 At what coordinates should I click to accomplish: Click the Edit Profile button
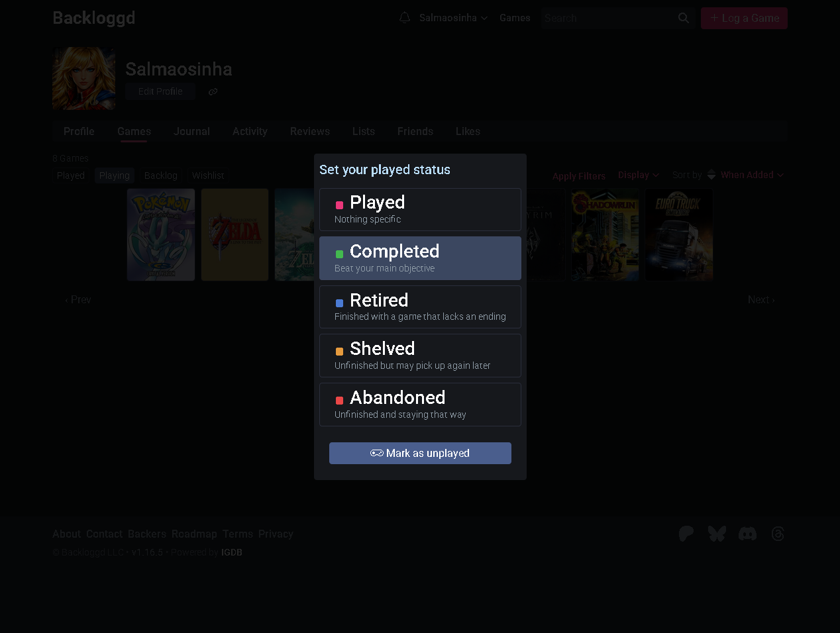coord(160,91)
